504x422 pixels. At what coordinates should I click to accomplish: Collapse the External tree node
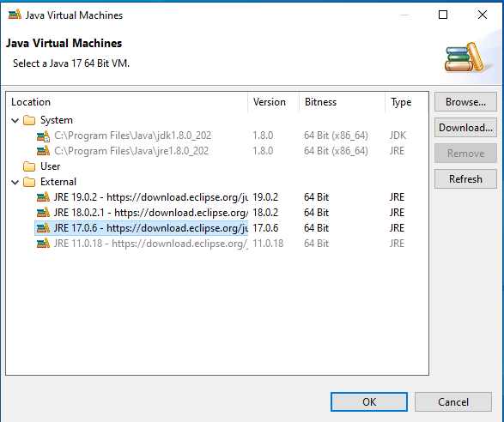coord(15,183)
